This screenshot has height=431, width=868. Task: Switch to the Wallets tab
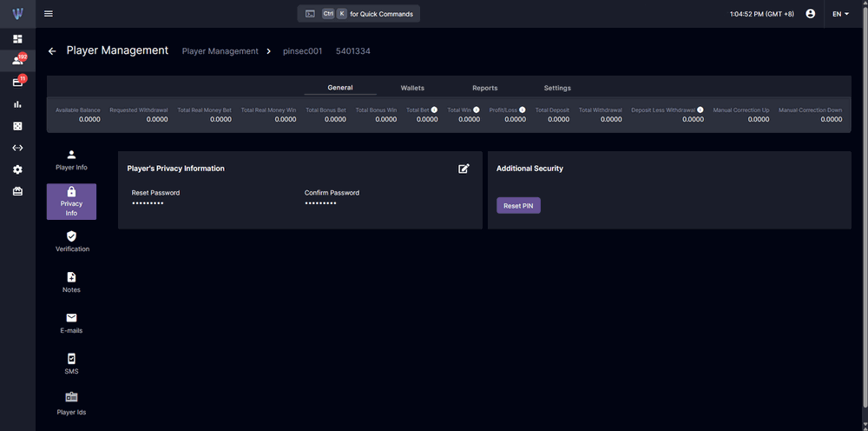coord(412,88)
